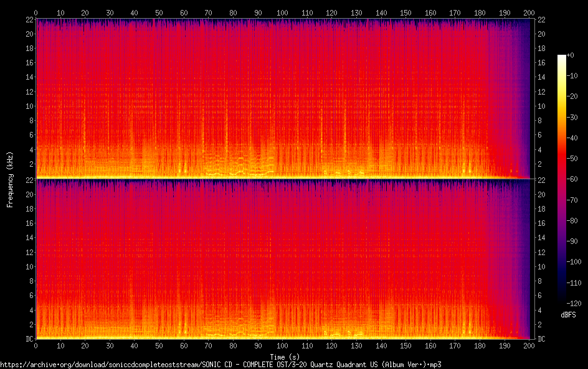Click the 'Time (s)' axis label
This screenshot has width=588, height=369.
[x=282, y=357]
